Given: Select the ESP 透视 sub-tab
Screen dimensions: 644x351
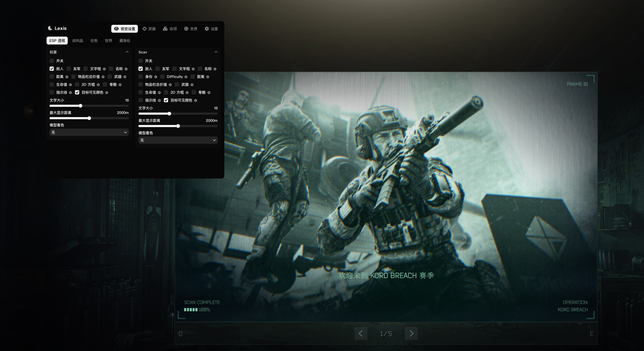Looking at the screenshot, I should point(57,41).
